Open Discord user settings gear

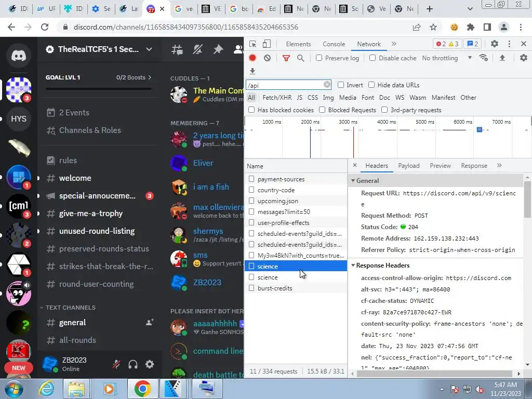150,364
